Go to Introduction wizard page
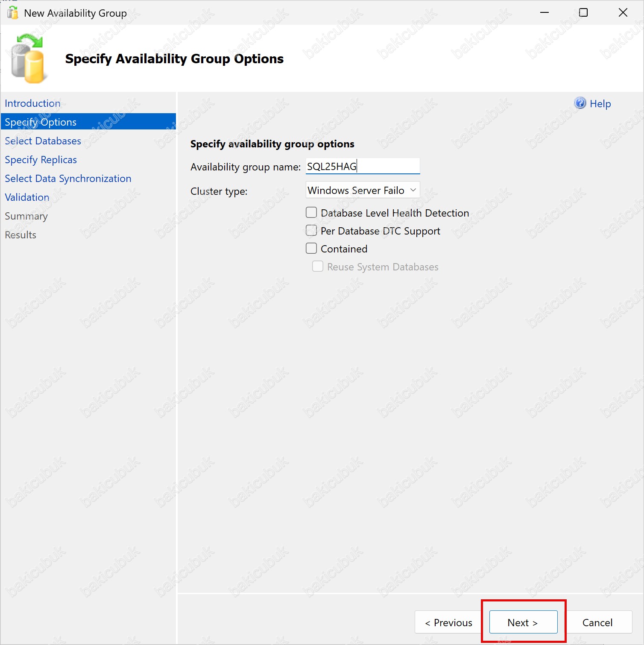The height and width of the screenshot is (645, 644). coord(32,103)
